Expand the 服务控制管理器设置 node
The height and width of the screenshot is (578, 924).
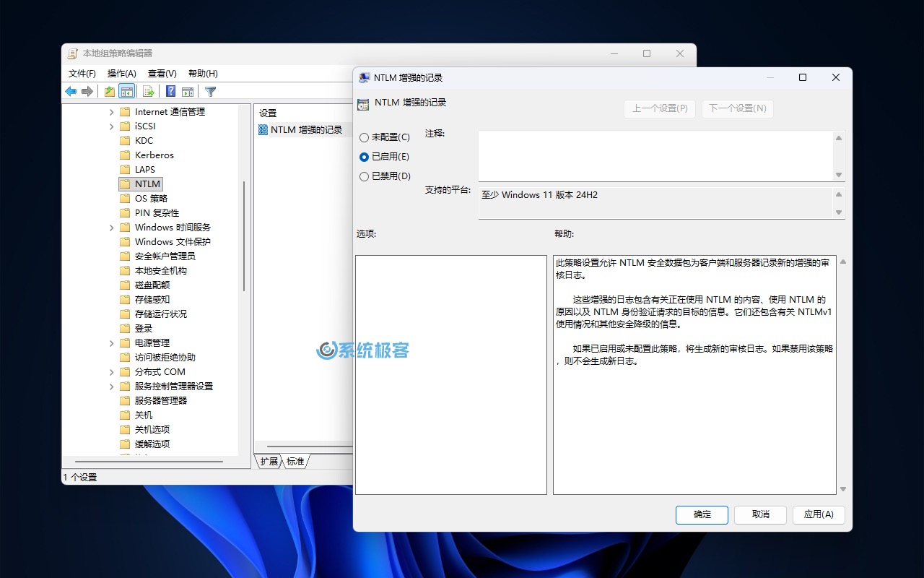(112, 387)
